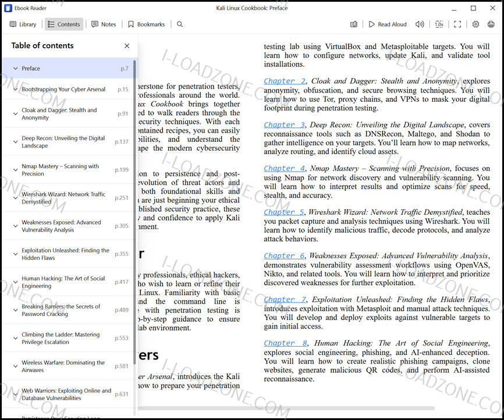Click the Ebook Reader app icon
This screenshot has height=420, width=504.
coord(8,8)
